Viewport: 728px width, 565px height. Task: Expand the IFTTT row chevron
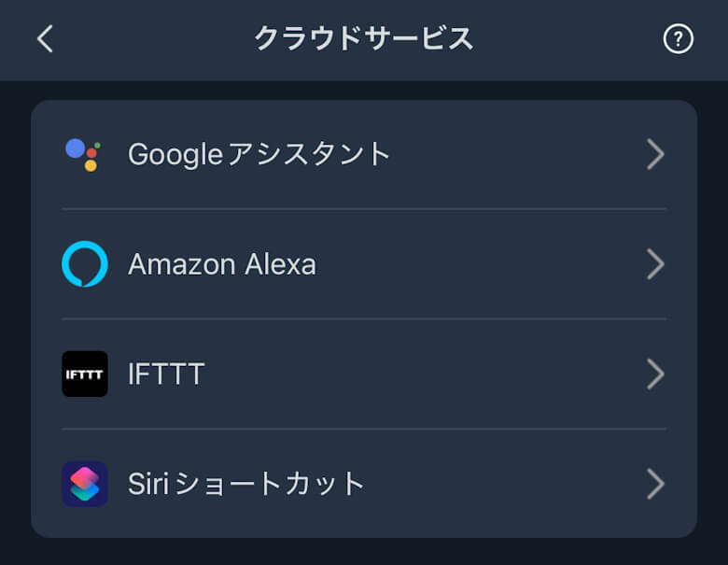tap(655, 374)
